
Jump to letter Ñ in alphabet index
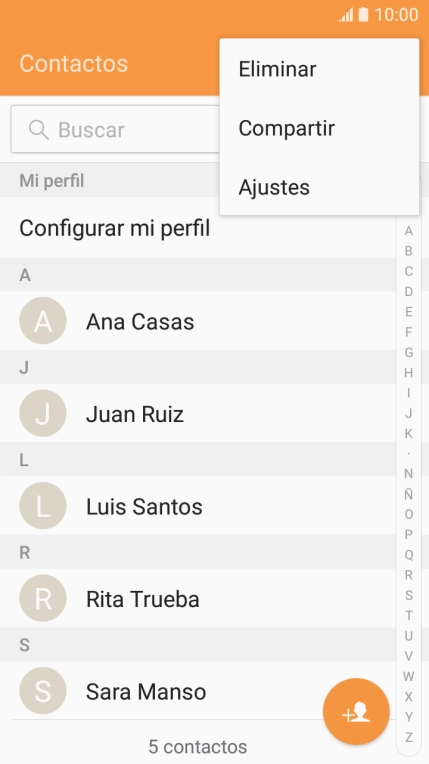[x=409, y=494]
